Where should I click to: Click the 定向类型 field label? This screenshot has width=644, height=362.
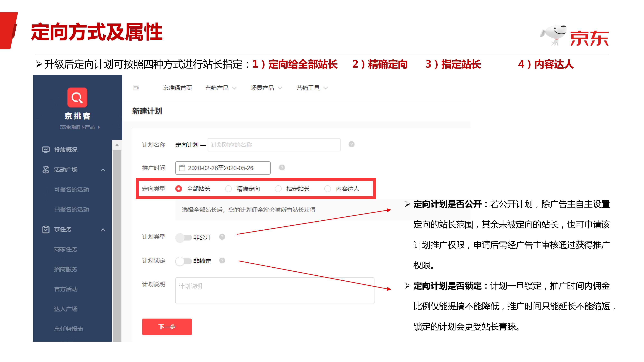[154, 189]
